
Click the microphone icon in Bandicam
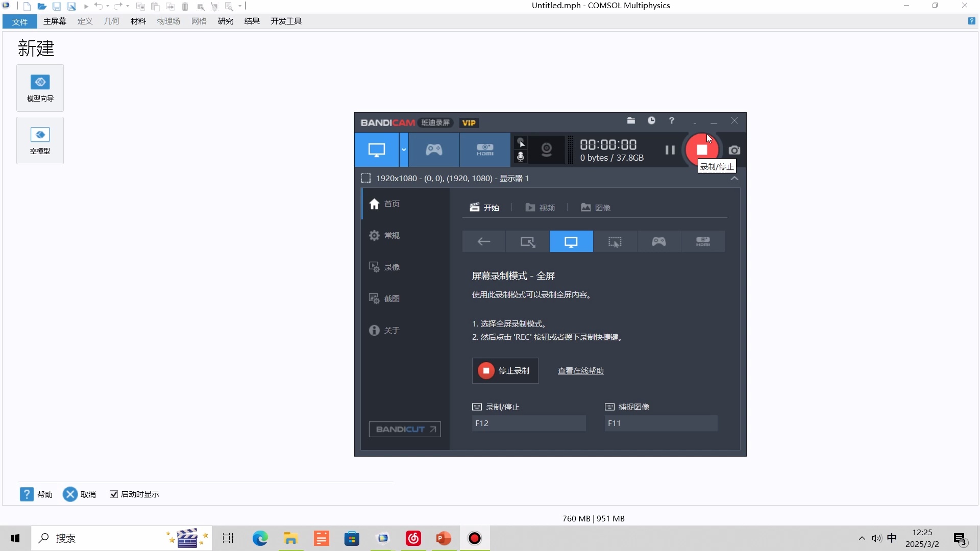(x=521, y=157)
